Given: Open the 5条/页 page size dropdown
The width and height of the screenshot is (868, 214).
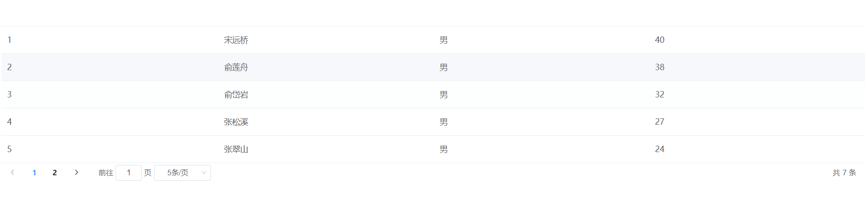Looking at the screenshot, I should 182,173.
